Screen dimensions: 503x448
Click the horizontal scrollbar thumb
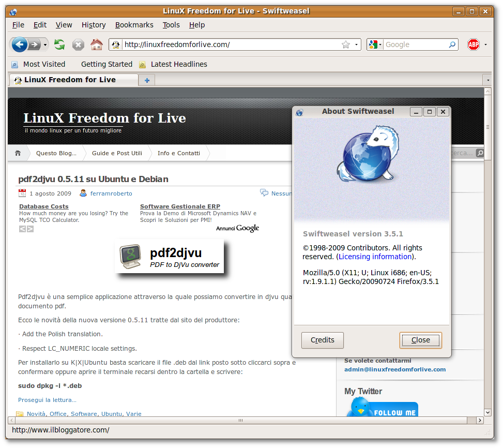pyautogui.click(x=240, y=420)
